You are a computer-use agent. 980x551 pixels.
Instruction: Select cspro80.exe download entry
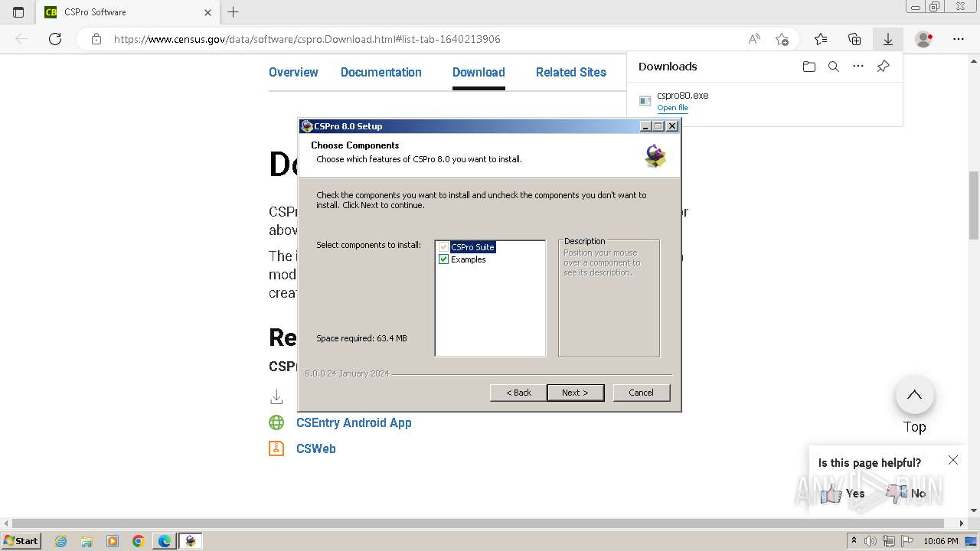764,101
